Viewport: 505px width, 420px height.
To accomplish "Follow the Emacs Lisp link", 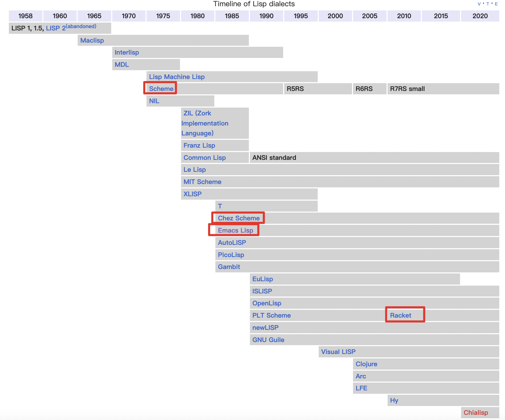I will click(235, 230).
